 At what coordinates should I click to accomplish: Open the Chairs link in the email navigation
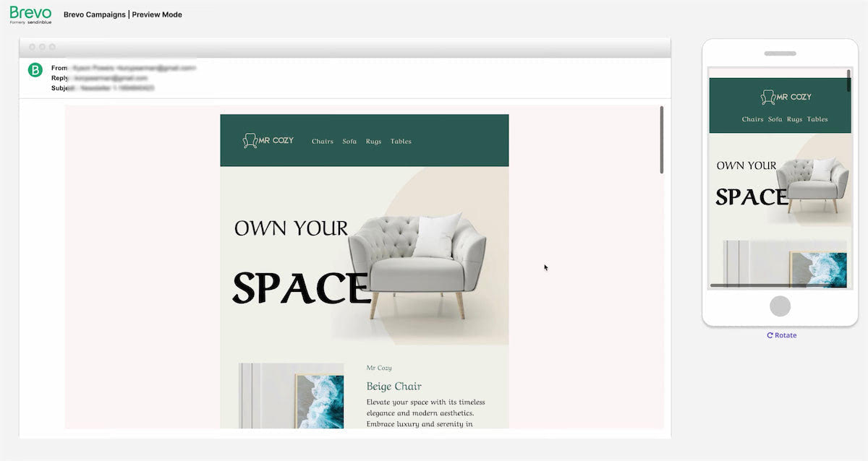coord(323,142)
